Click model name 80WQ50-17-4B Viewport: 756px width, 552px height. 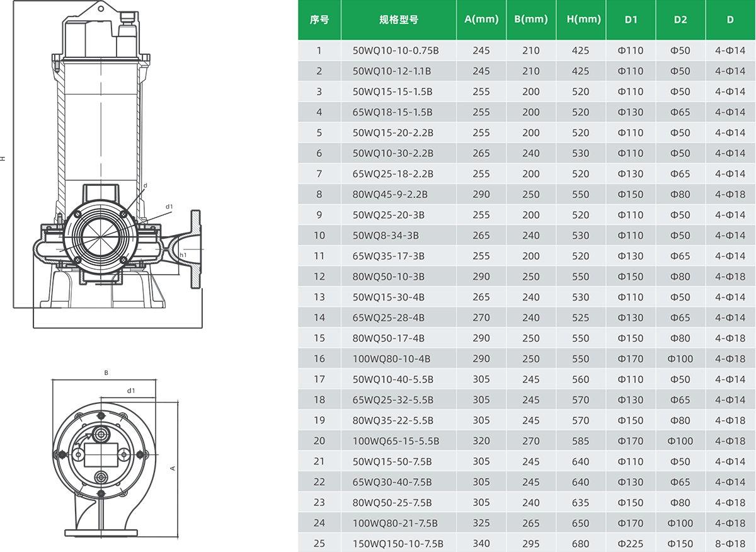(x=389, y=338)
